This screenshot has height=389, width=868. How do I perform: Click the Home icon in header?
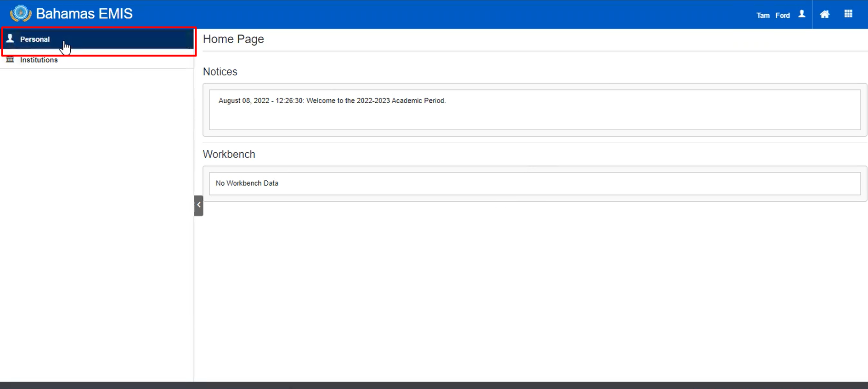(825, 14)
